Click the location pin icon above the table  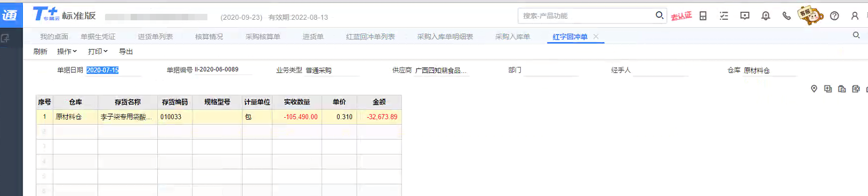point(814,89)
